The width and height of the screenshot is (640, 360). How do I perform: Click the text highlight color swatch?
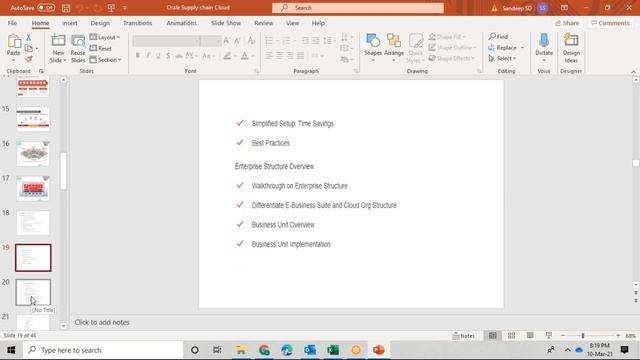227,56
